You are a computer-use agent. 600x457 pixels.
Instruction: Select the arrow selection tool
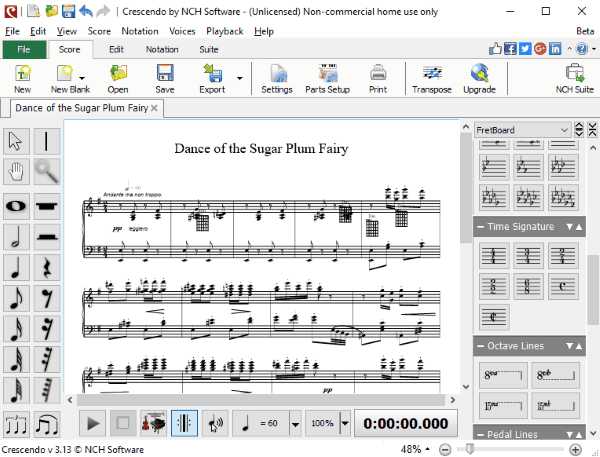16,141
